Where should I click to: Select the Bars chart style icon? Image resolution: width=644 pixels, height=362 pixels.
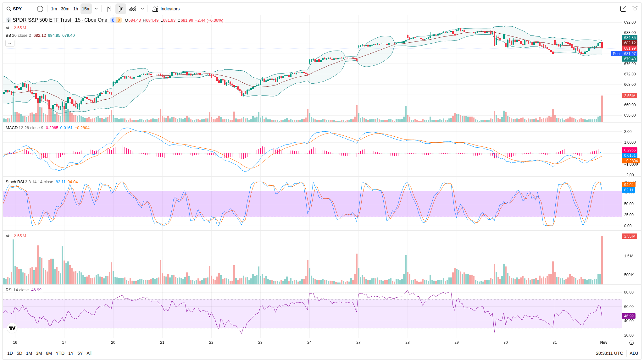click(109, 9)
